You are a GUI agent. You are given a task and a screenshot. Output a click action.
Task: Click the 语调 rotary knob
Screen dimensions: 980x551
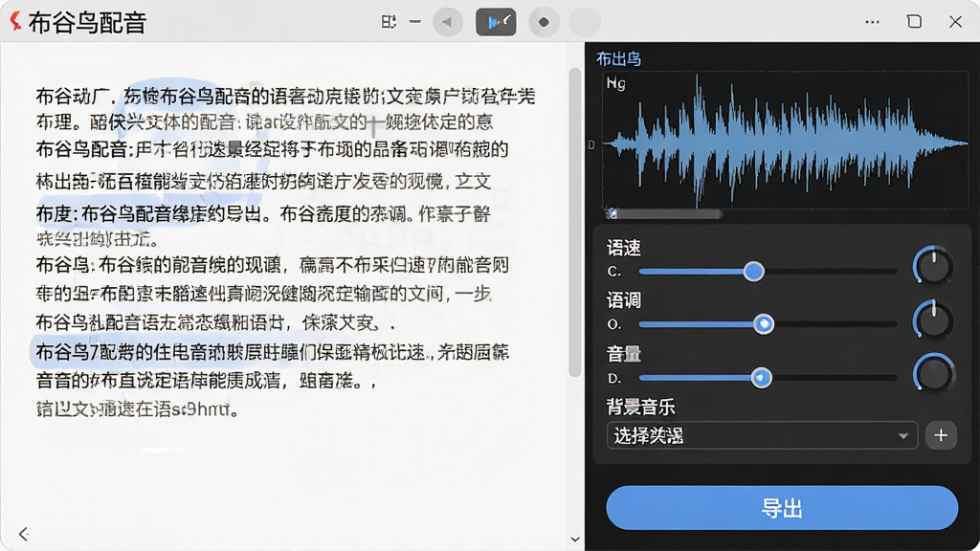(933, 320)
